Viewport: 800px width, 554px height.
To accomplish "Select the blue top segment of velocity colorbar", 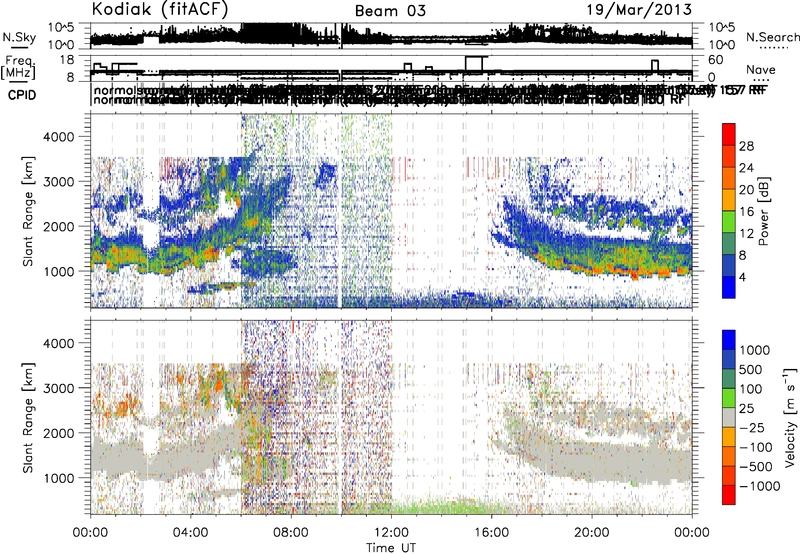I will [x=729, y=340].
